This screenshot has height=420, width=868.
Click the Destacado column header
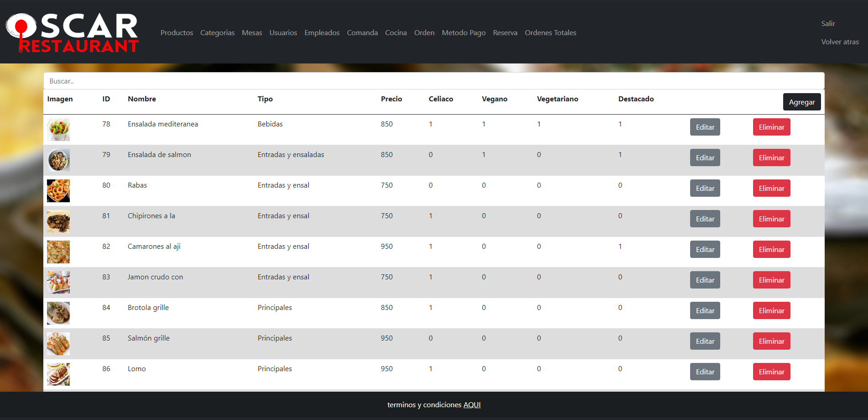636,99
